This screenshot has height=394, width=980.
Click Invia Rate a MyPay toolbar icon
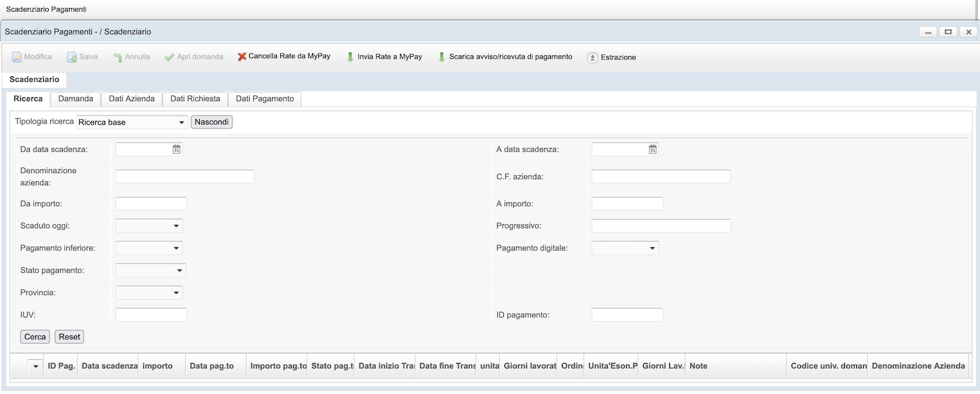pos(350,57)
